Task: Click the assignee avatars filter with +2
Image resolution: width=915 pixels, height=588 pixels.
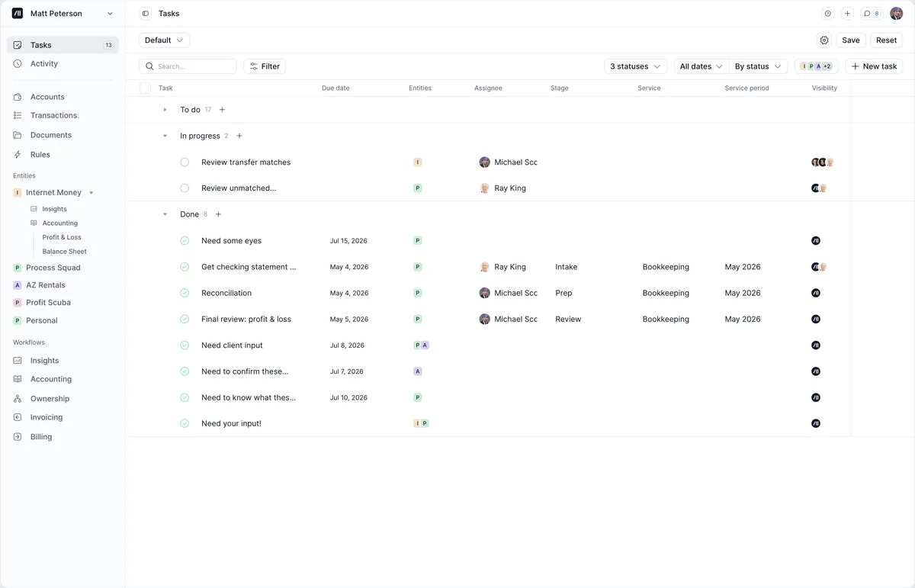Action: (817, 66)
